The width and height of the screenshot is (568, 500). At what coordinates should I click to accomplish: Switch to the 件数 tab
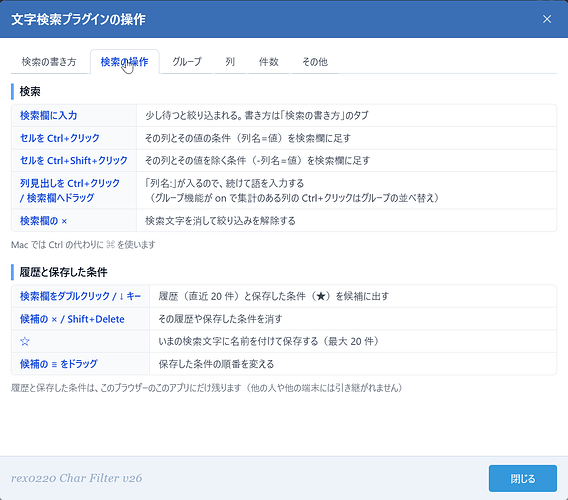tap(268, 62)
